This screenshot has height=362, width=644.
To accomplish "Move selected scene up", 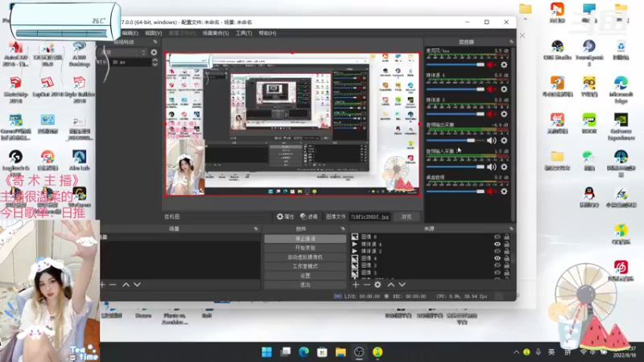I will 126,285.
